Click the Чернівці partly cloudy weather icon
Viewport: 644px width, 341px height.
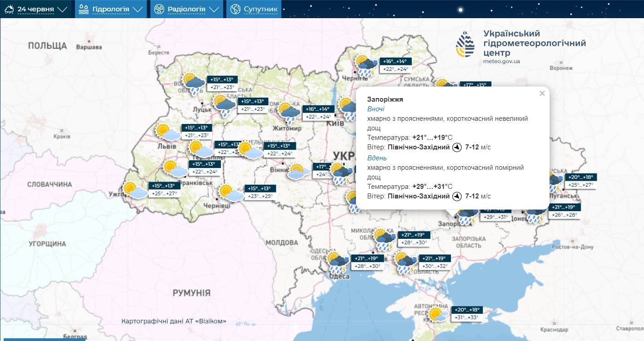231,193
